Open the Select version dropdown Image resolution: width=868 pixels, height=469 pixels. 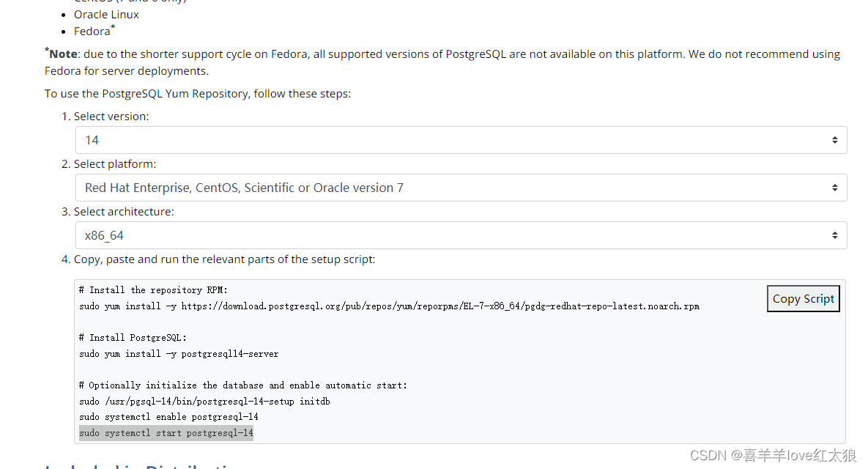460,139
